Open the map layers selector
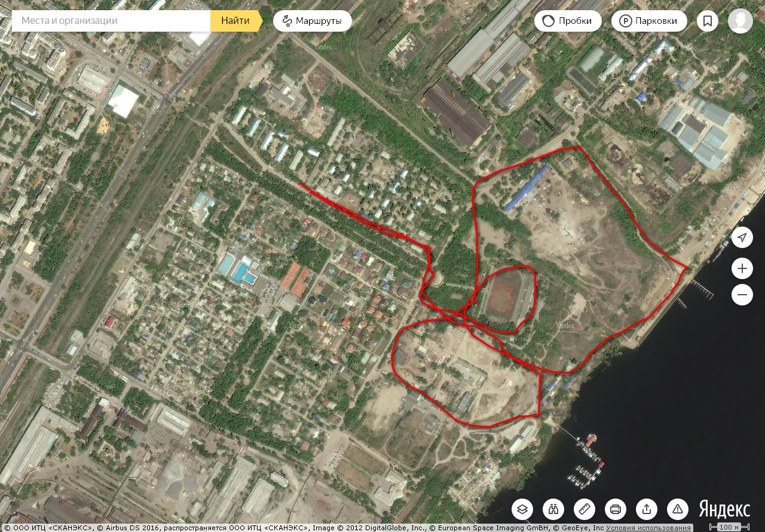This screenshot has width=765, height=532. [x=522, y=509]
